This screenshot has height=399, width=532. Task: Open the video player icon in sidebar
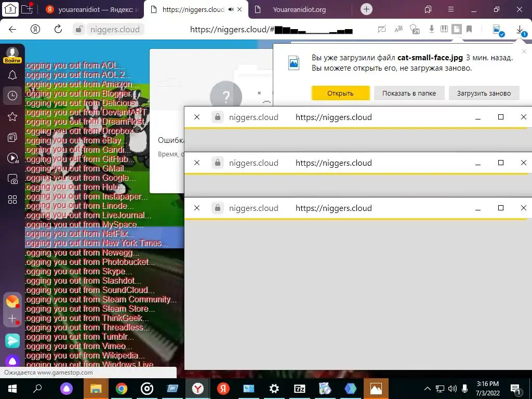click(12, 158)
